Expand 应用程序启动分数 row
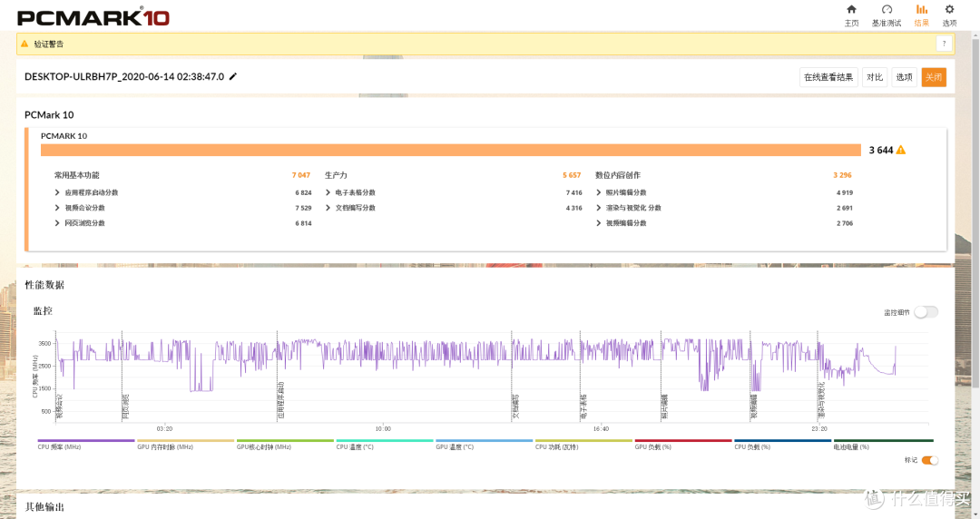Viewport: 980px width, 519px height. pos(57,192)
